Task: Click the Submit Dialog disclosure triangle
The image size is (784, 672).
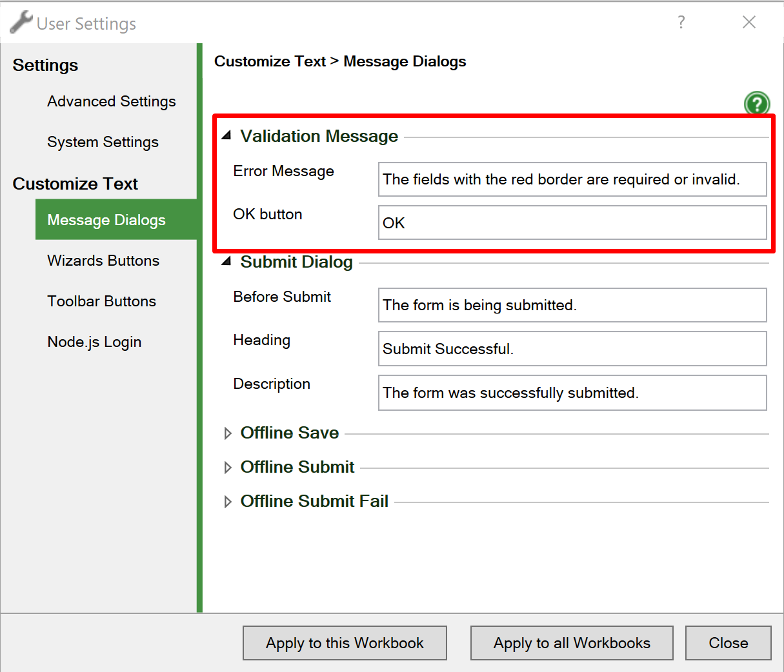Action: point(226,261)
